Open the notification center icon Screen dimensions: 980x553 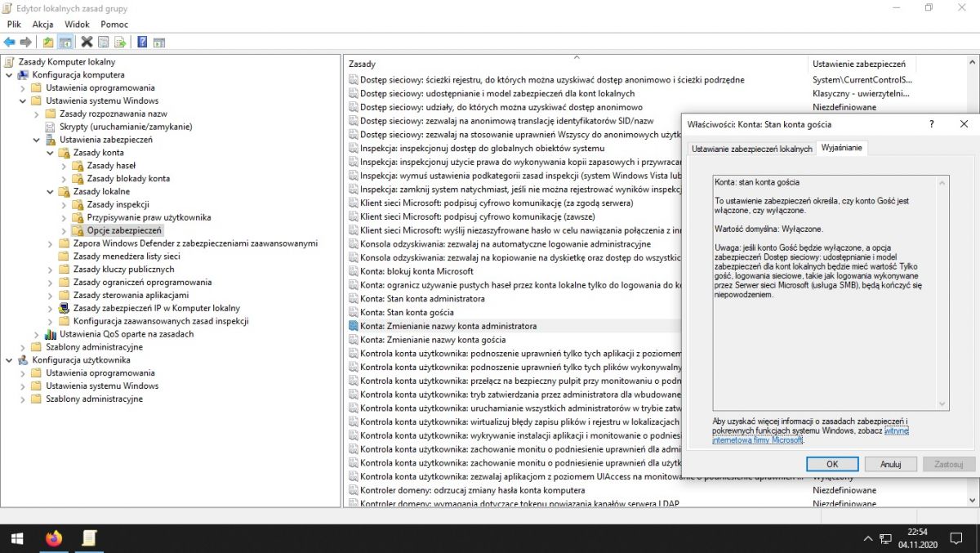(956, 539)
